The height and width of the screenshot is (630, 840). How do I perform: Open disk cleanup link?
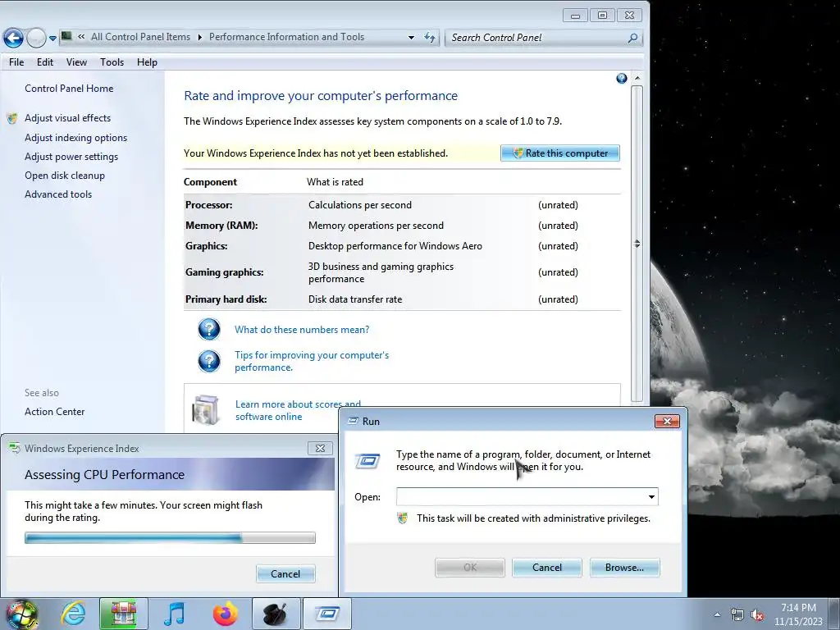pos(65,176)
